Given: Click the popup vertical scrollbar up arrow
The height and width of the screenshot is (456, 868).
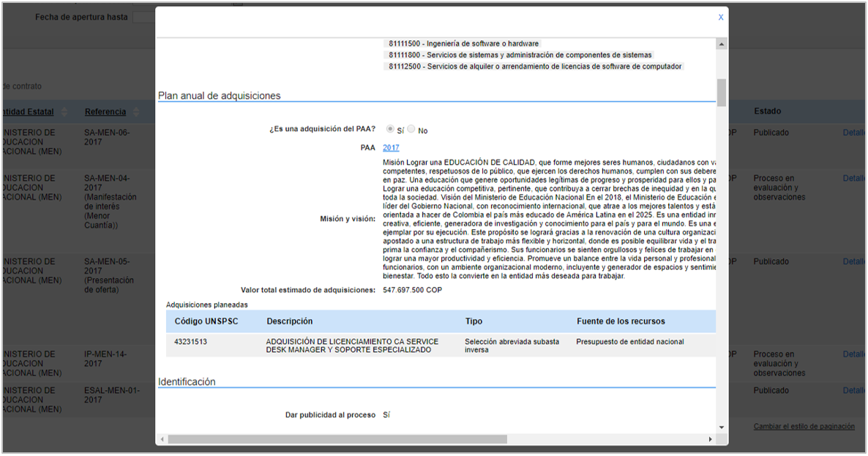Looking at the screenshot, I should [x=722, y=44].
